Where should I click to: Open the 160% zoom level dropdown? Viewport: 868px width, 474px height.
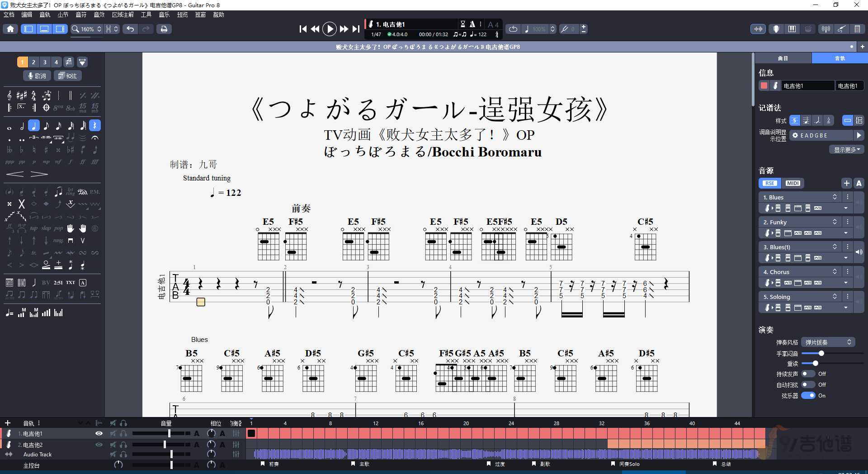87,29
